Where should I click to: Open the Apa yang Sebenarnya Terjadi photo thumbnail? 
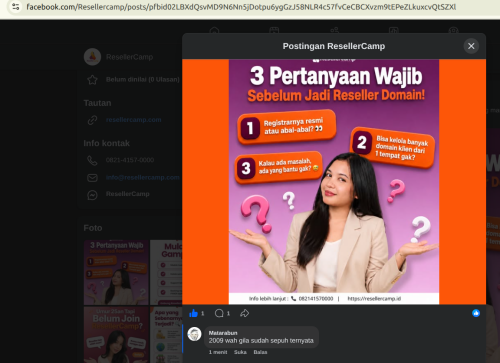166,335
